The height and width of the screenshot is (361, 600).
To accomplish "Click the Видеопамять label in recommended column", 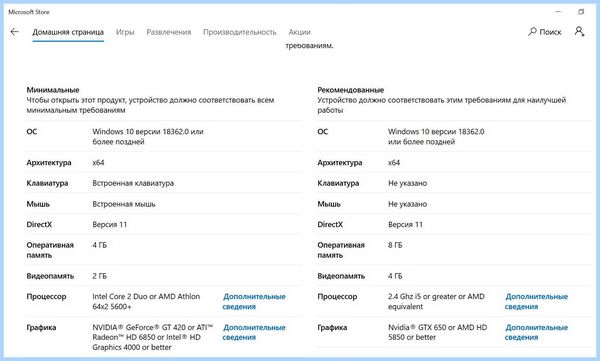I will (x=341, y=276).
